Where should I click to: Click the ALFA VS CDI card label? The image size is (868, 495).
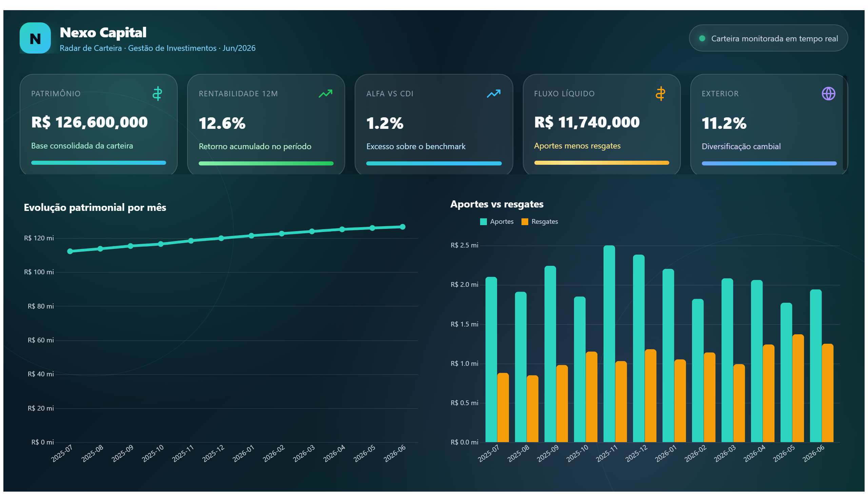390,94
